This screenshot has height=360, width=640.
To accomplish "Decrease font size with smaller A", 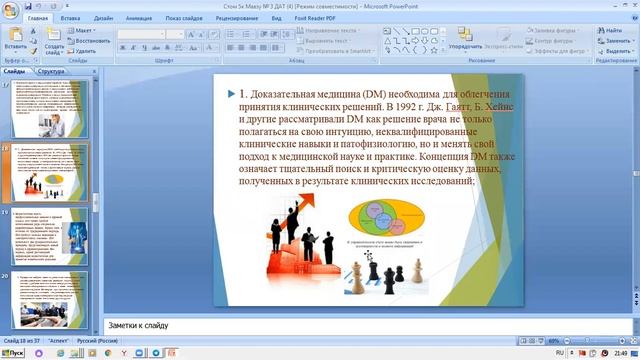I will 201,35.
